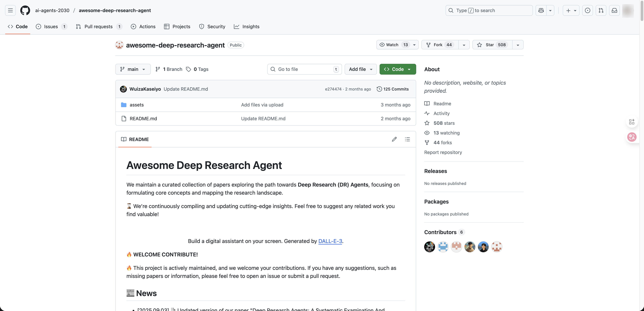
Task: View the 44 forks link
Action: (438, 143)
